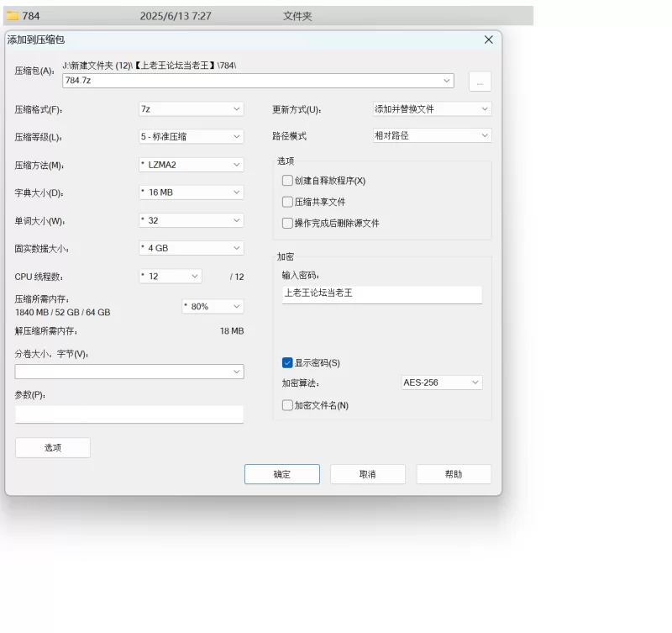Click the archive path text above filename
This screenshot has width=672, height=633.
tap(150, 66)
